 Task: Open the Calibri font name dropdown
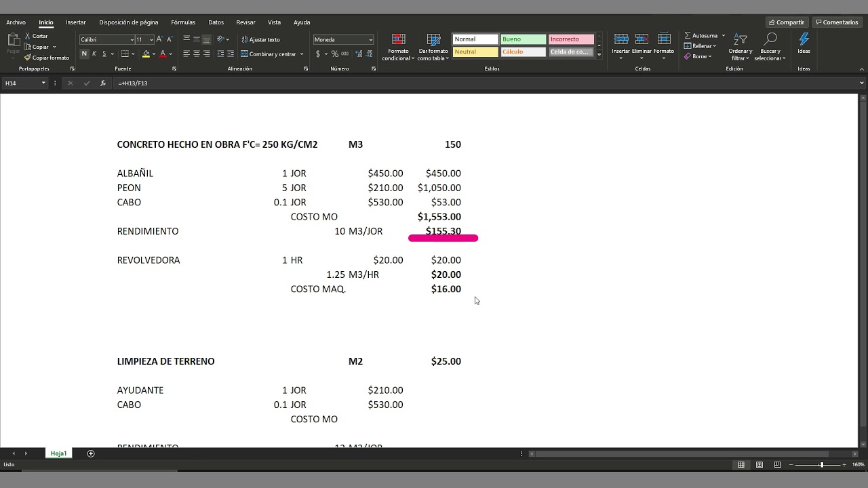click(x=131, y=39)
